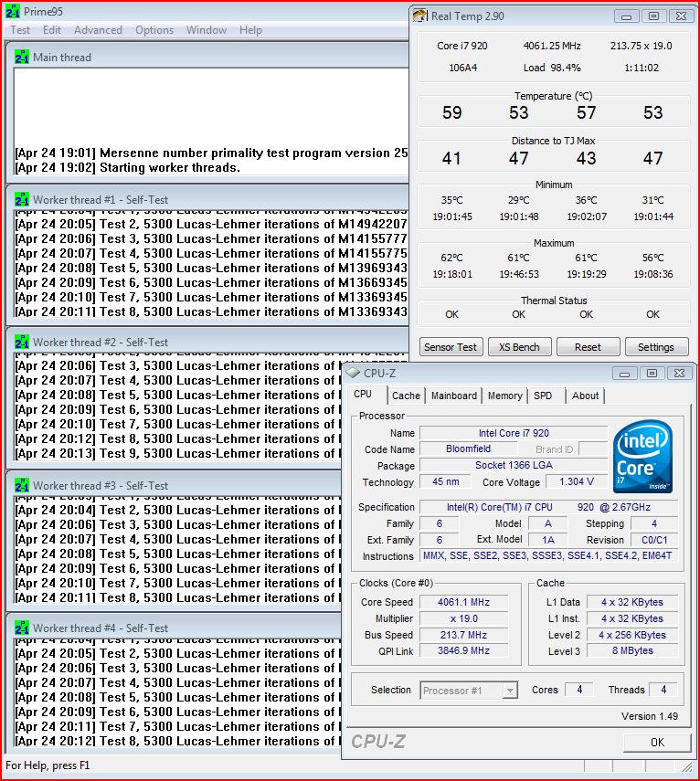Open the Advanced menu in Prime95

(x=98, y=30)
